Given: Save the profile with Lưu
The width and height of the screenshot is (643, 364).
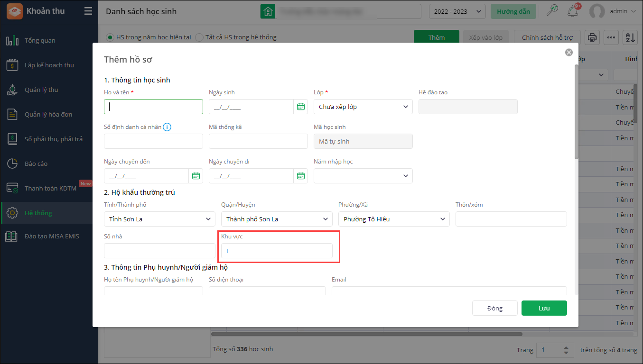Looking at the screenshot, I should [x=544, y=308].
